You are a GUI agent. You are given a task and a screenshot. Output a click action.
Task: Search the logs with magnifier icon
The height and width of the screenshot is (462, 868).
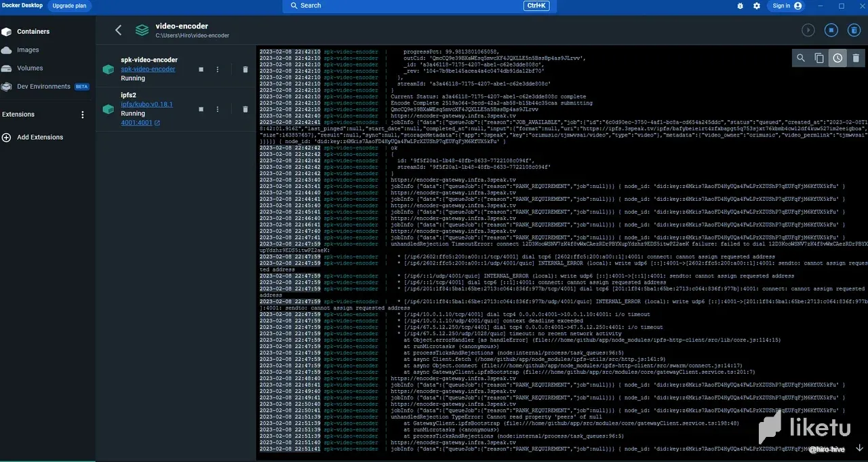pyautogui.click(x=801, y=58)
